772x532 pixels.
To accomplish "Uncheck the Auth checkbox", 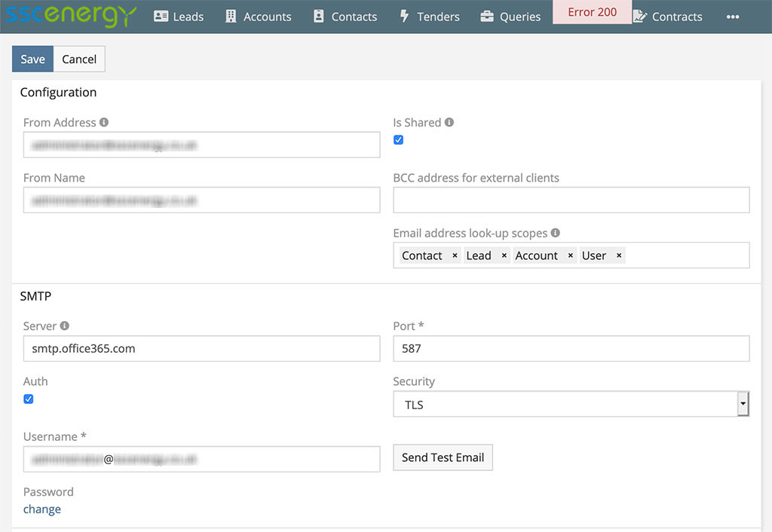I will coord(29,399).
